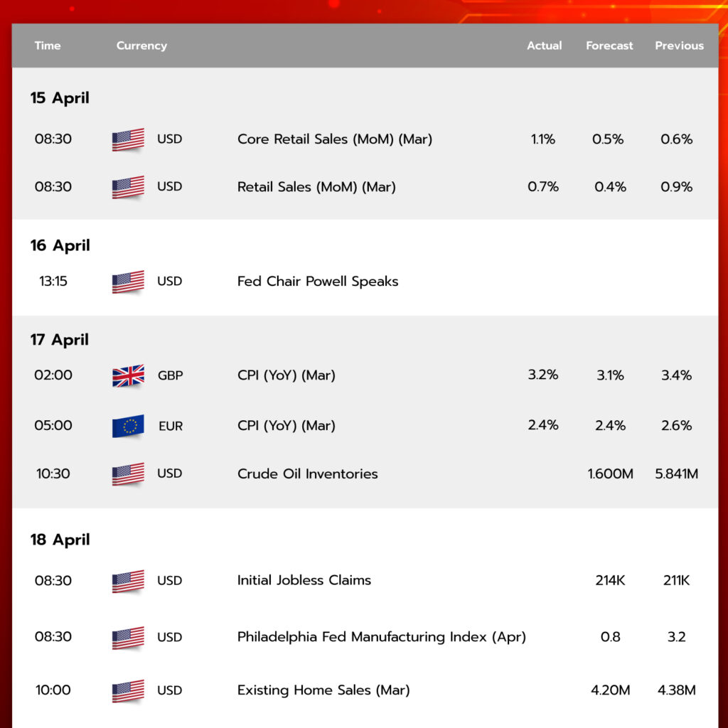Open the Core Retail Sales (MoM) (Mar) event

[x=335, y=139]
